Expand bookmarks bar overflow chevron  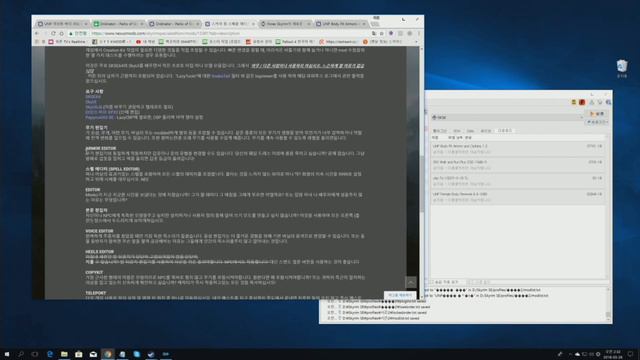(x=416, y=42)
